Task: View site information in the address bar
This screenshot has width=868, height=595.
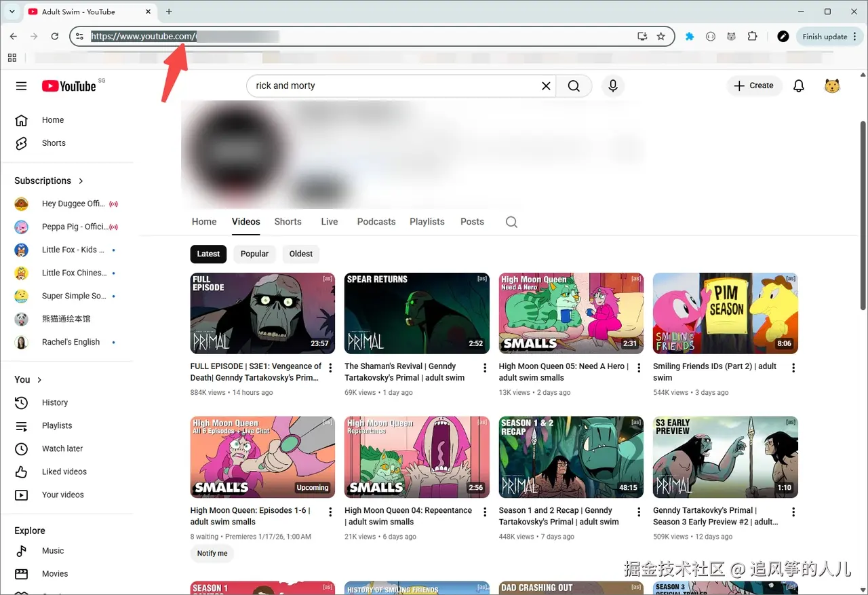Action: pyautogui.click(x=80, y=37)
